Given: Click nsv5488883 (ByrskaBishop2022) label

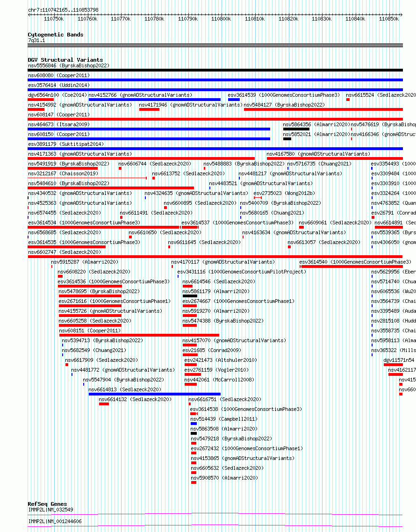Looking at the screenshot, I should click(x=244, y=164).
